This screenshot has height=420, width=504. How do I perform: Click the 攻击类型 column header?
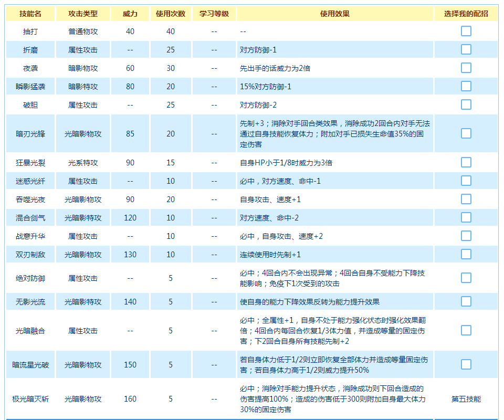click(x=82, y=14)
